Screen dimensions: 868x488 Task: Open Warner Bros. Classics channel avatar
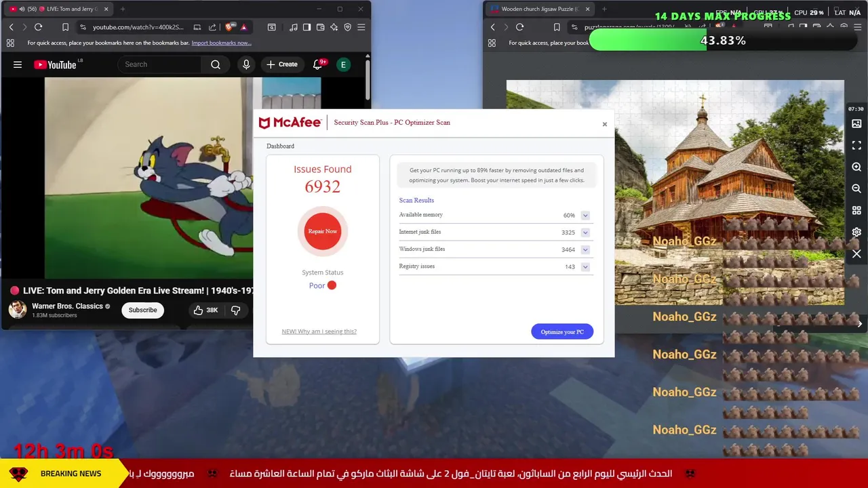tap(17, 310)
